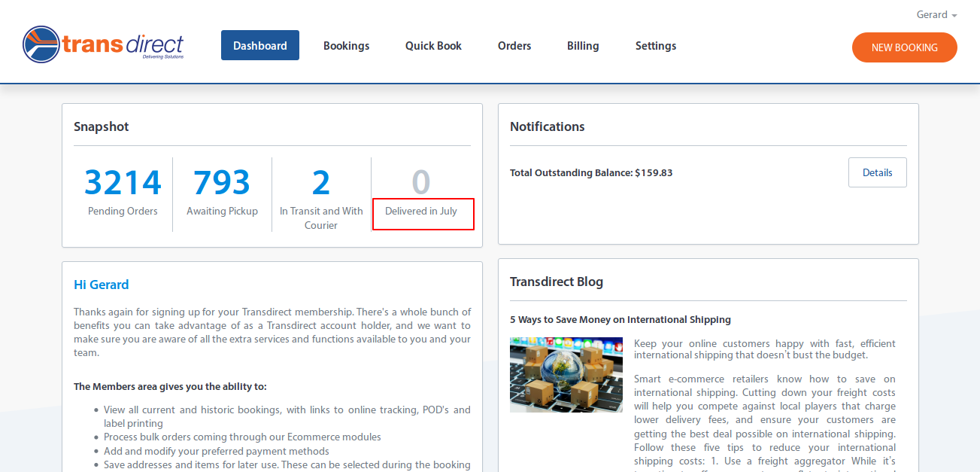View the 0 Delivered in July count
Screen dimensions: 980x472
[x=421, y=182]
